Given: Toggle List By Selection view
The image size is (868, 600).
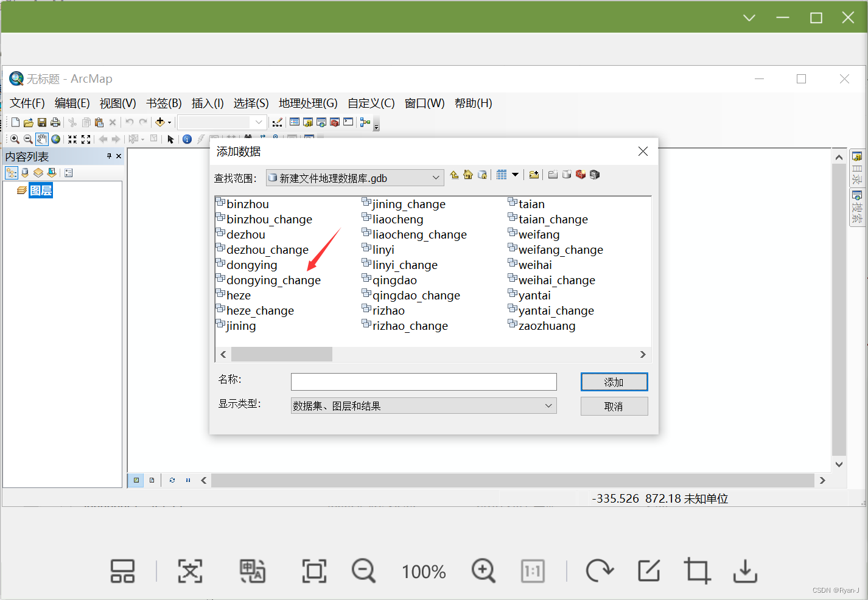Looking at the screenshot, I should click(x=52, y=173).
